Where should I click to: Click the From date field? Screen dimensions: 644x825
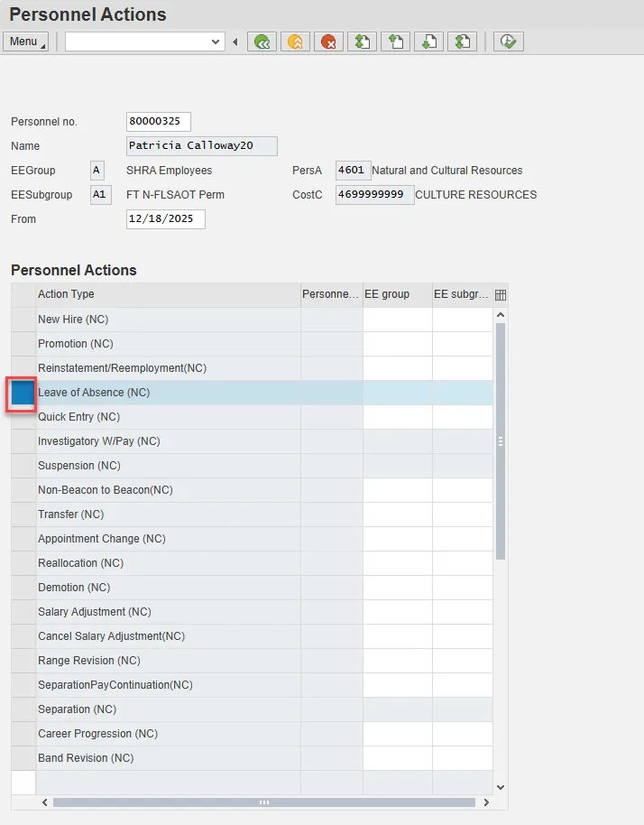[x=166, y=218]
